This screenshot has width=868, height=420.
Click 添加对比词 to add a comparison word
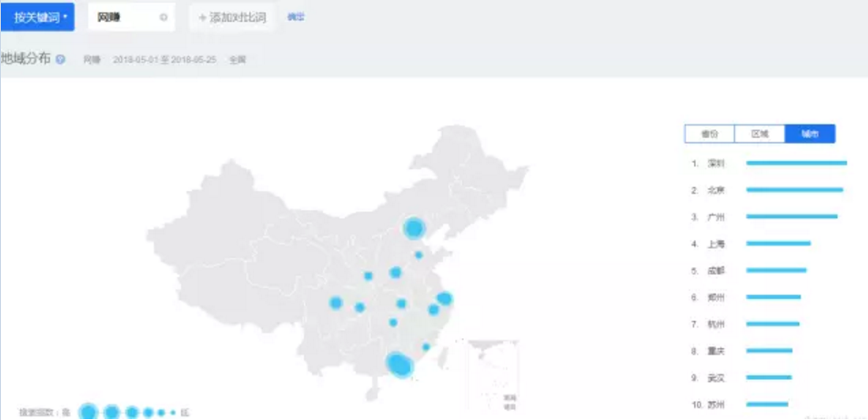[232, 17]
